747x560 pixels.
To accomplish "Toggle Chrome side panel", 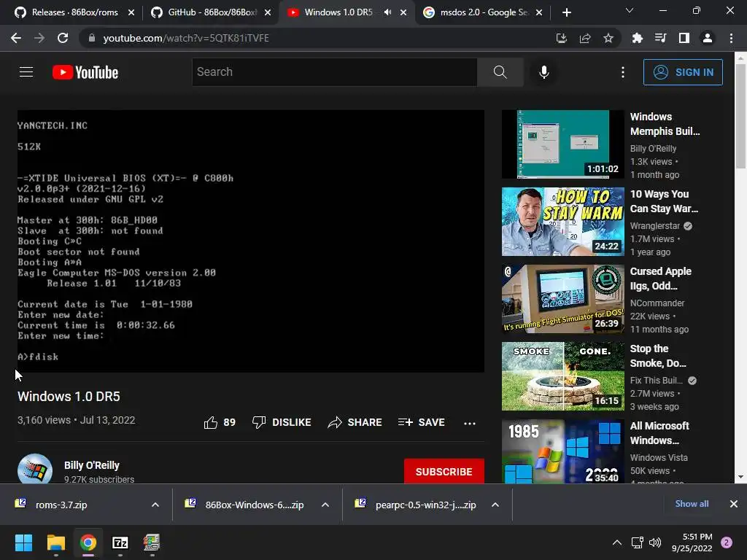I will click(x=684, y=38).
